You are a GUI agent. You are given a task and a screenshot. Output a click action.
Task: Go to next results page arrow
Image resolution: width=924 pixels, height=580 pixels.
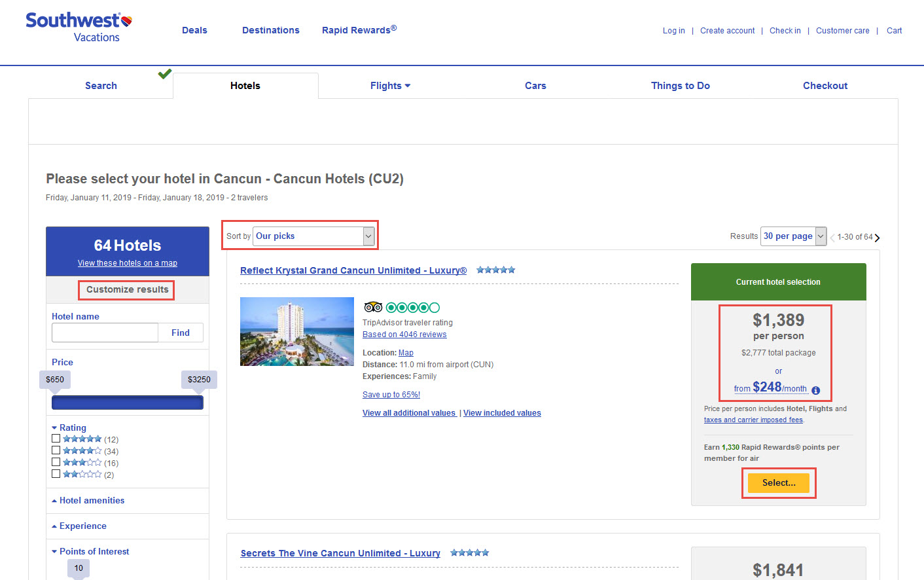878,238
